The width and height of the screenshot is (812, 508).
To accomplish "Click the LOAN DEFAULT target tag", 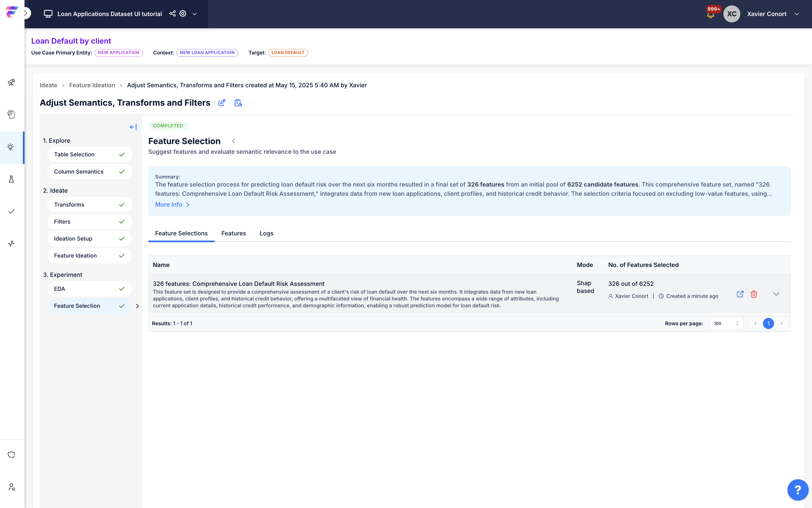I will [288, 53].
